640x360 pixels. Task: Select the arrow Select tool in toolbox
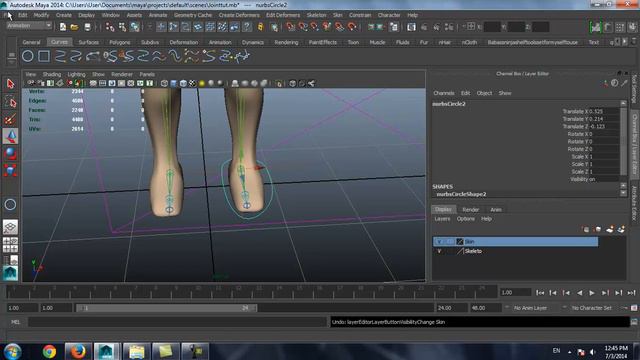pos(11,84)
